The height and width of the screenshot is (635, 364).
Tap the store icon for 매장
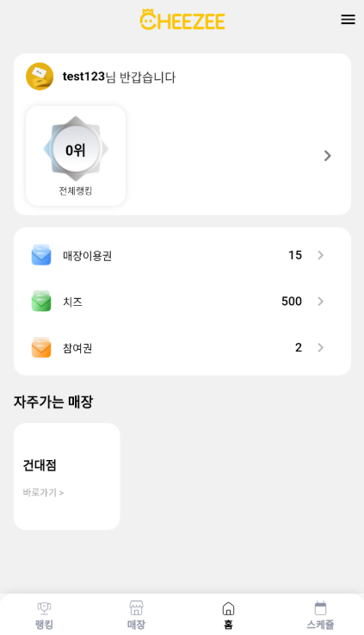coord(136,608)
